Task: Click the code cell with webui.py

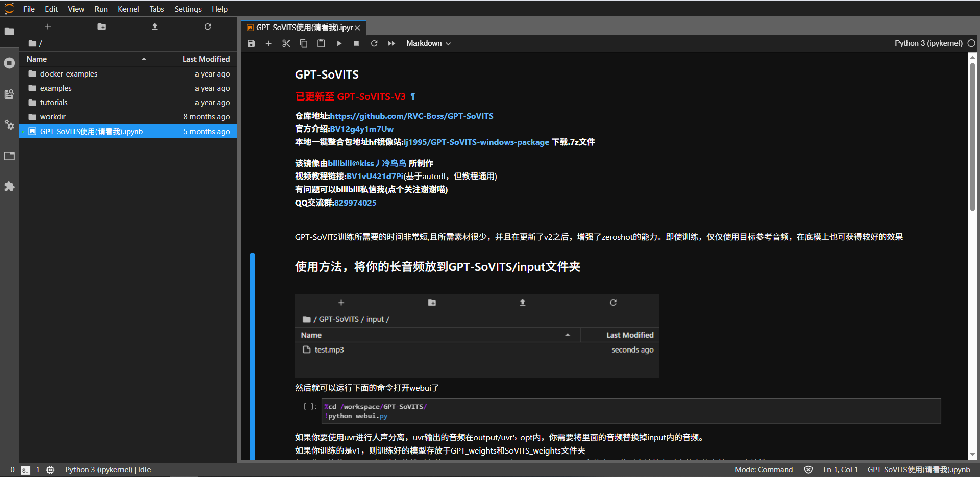Action: coord(631,411)
